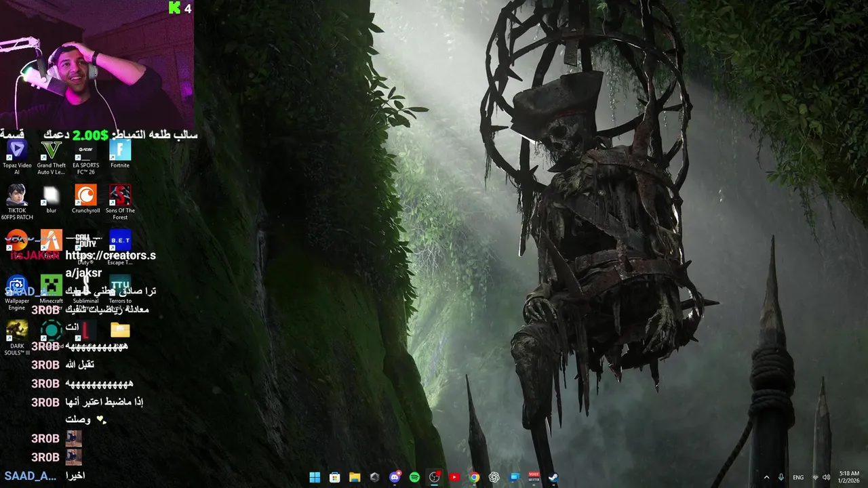Open the Topaz Video AI desktop shortcut
The width and height of the screenshot is (868, 488).
17,157
